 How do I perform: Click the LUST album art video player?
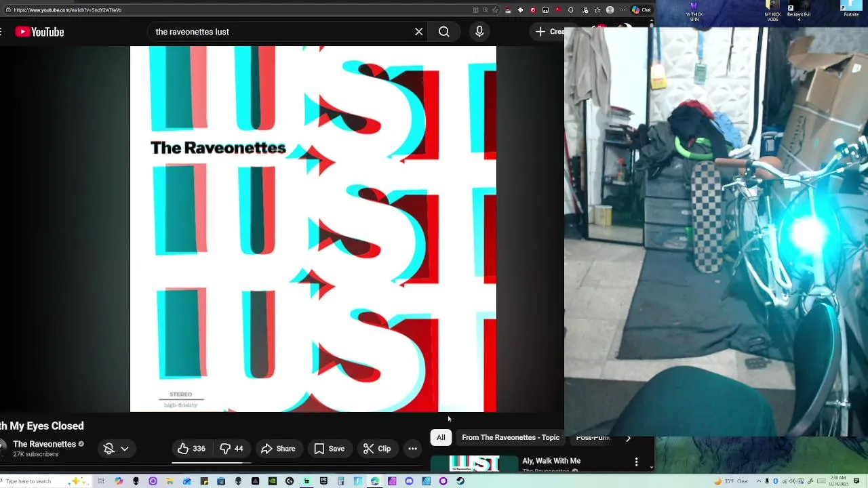[313, 229]
